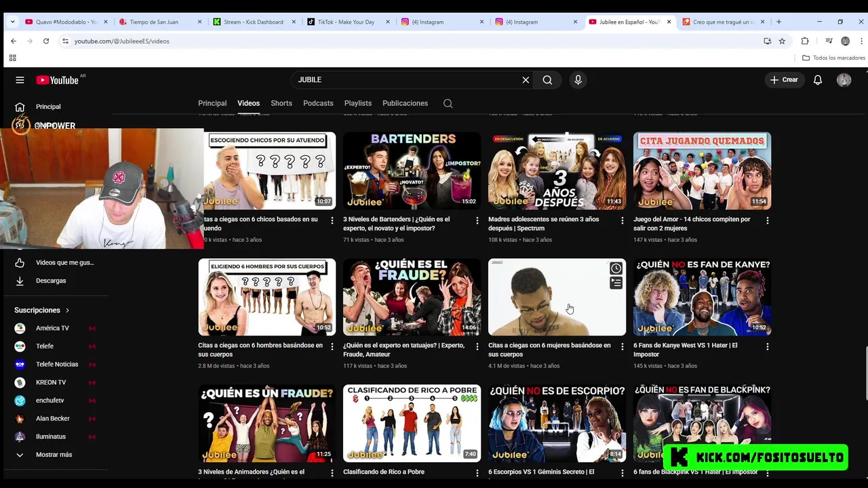The width and height of the screenshot is (868, 488).
Task: Open more options for Fans de Kanye West video
Action: [767, 346]
